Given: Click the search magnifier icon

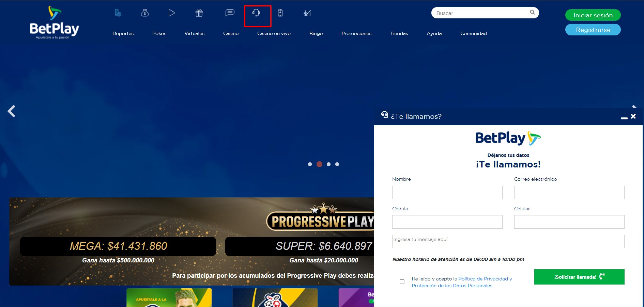Looking at the screenshot, I should (x=532, y=13).
